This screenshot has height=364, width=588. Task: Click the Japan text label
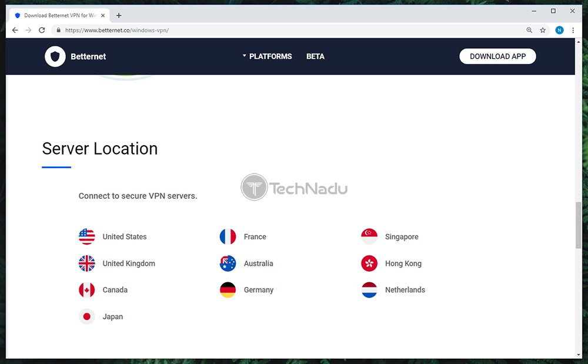112,317
